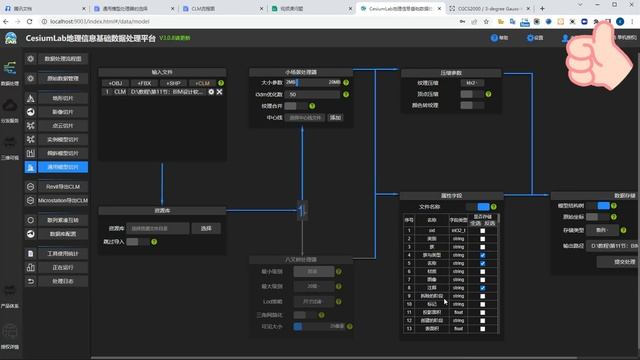Screen dimensions: 640x360
Task: Add an OBJ input file with +OBJ
Action: click(115, 83)
